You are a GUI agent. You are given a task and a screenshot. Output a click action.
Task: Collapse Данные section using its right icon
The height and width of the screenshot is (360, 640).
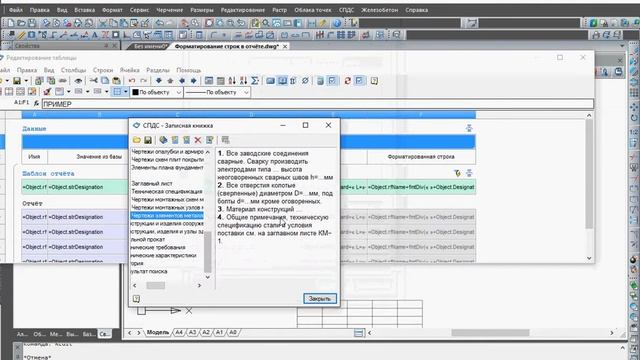pyautogui.click(x=469, y=128)
